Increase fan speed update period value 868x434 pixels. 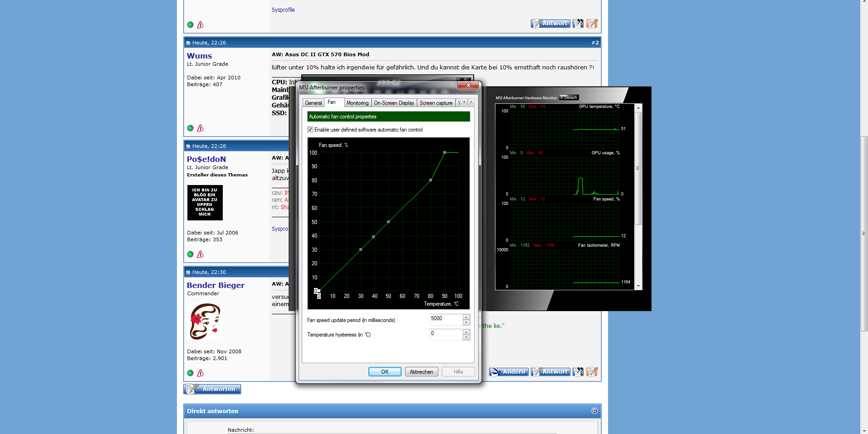coord(466,317)
